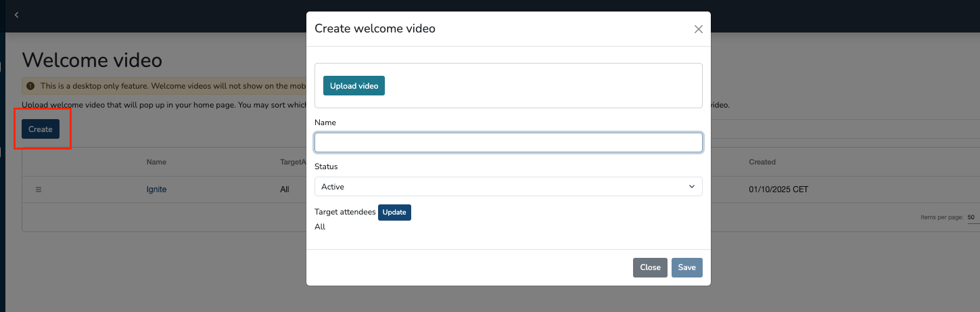This screenshot has height=312, width=980.
Task: Click the empty upload area beside Upload video
Action: click(541, 86)
